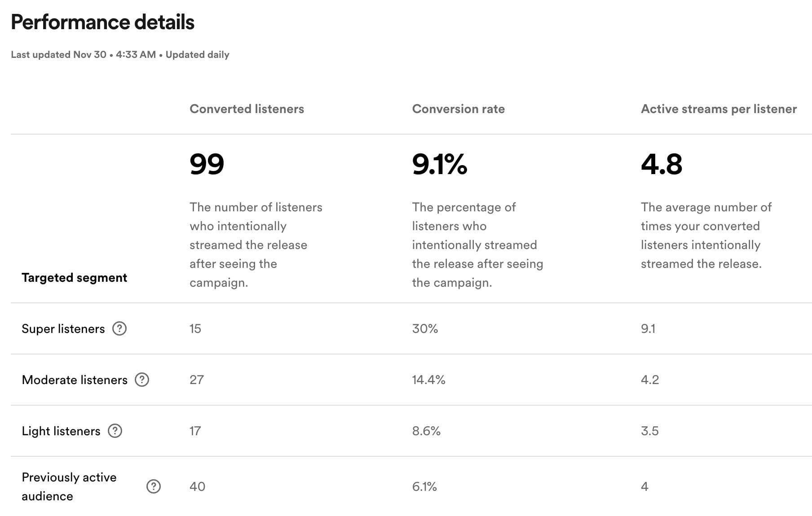Open the Moderate listeners help tooltip icon
Image resolution: width=812 pixels, height=516 pixels.
(x=142, y=380)
